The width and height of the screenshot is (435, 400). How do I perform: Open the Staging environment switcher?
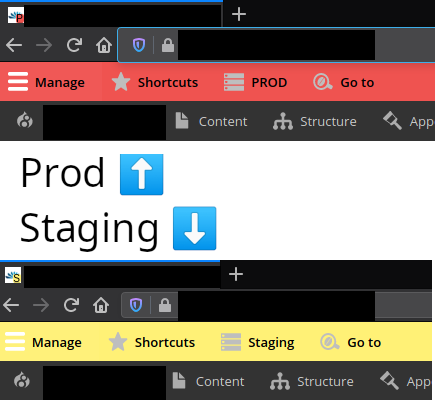258,342
